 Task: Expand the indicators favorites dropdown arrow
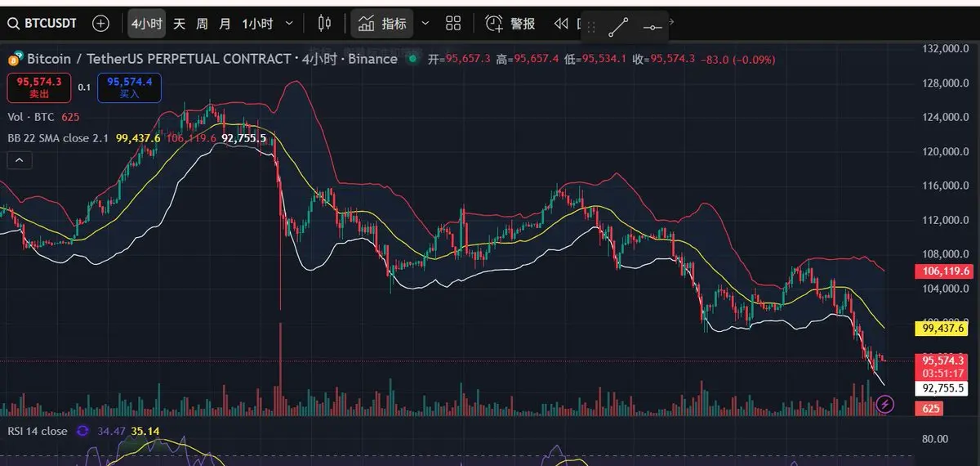425,24
